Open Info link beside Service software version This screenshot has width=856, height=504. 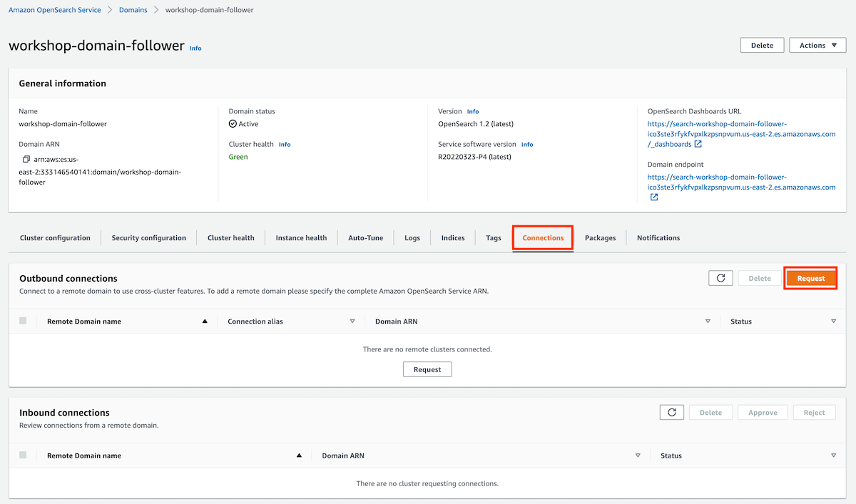(x=527, y=144)
